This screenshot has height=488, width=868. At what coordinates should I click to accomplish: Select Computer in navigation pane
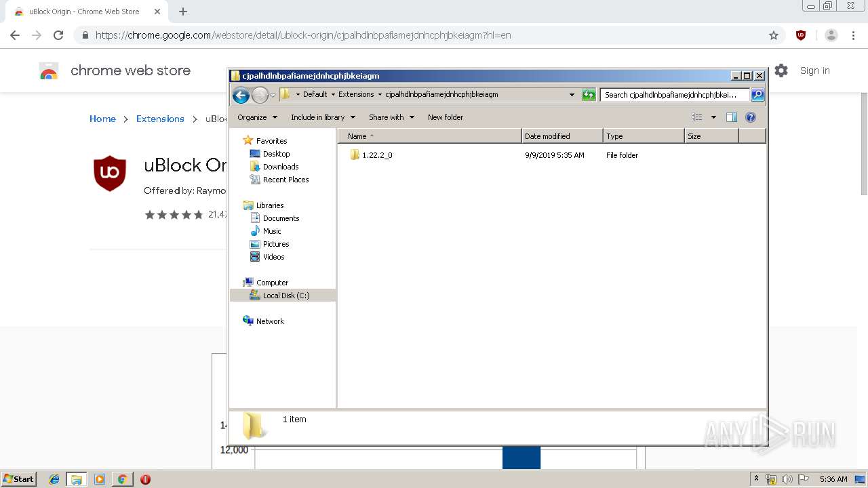coord(265,283)
